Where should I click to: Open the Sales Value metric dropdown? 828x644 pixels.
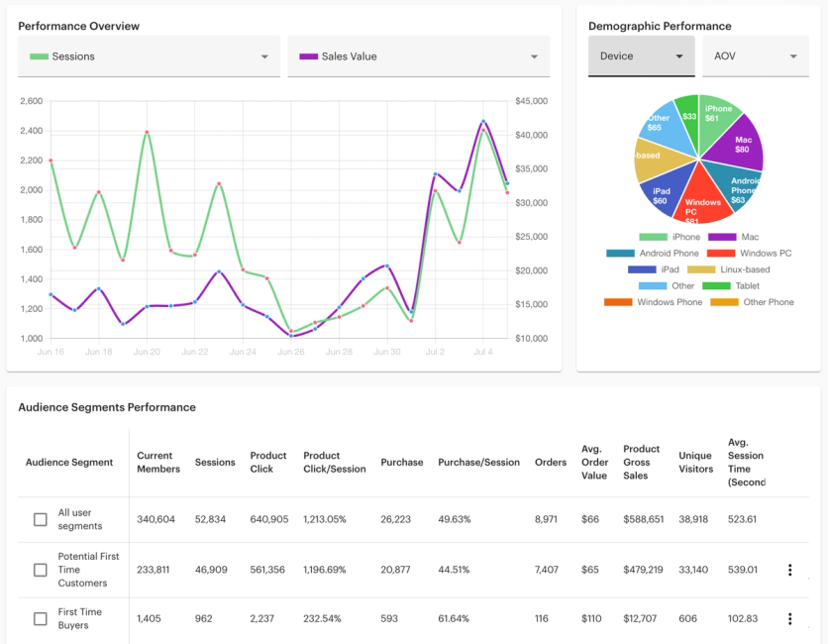pyautogui.click(x=418, y=56)
